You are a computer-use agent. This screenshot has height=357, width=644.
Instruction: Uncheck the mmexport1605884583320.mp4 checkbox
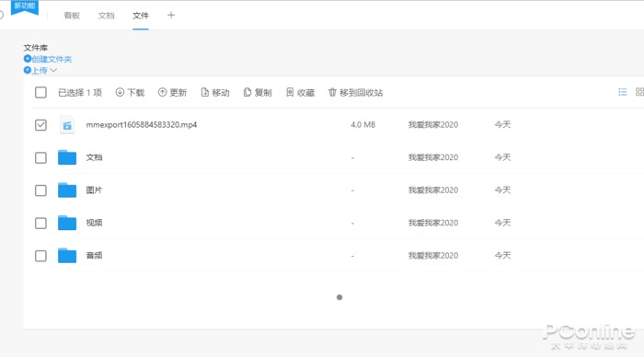pyautogui.click(x=40, y=125)
